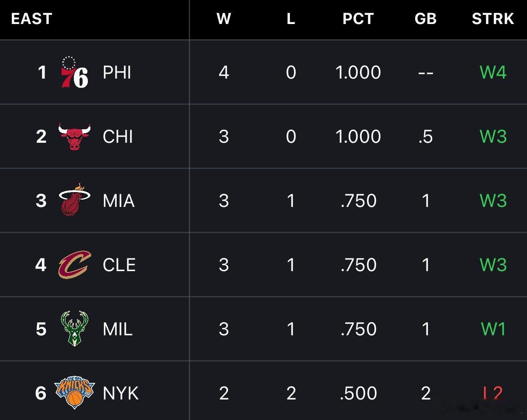
Task: Open the MIL team name
Action: [x=118, y=329]
